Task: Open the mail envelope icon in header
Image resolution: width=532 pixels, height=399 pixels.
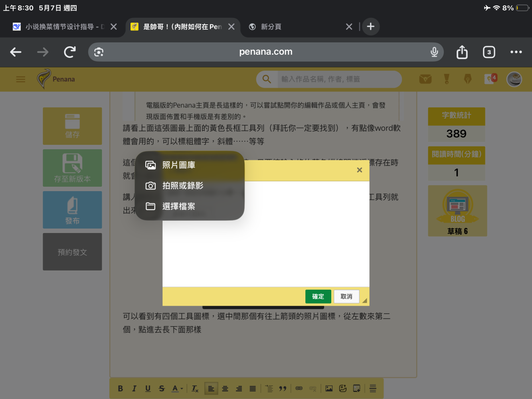Action: [x=425, y=79]
